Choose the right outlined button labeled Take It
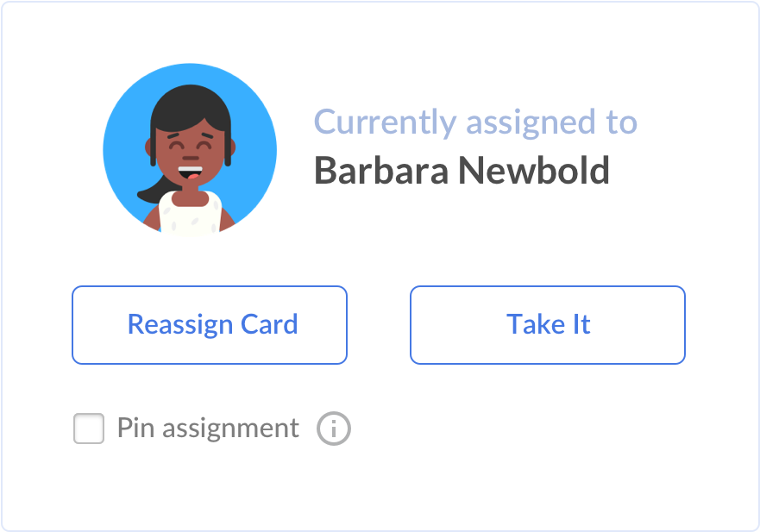 click(548, 325)
